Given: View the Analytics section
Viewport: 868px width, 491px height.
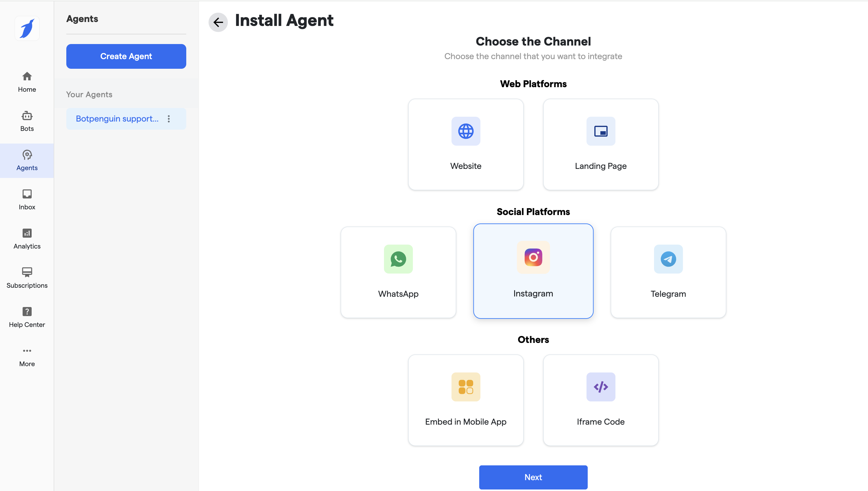Looking at the screenshot, I should pos(27,239).
